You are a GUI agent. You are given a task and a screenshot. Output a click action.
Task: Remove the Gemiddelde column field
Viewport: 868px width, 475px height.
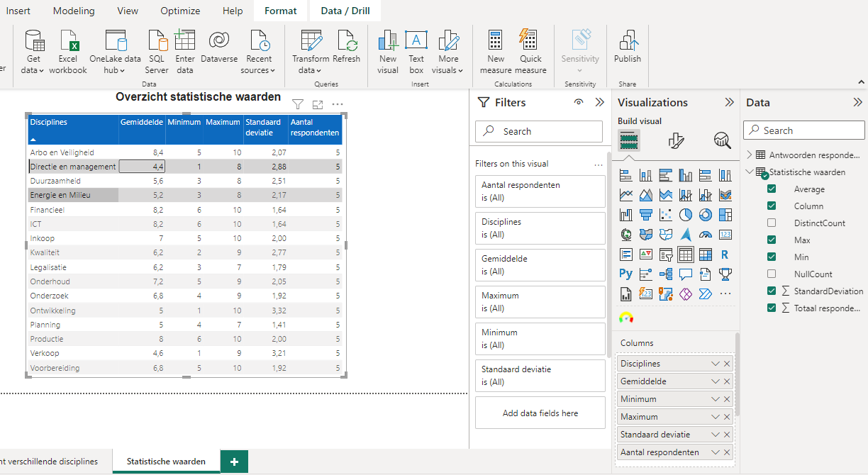727,381
